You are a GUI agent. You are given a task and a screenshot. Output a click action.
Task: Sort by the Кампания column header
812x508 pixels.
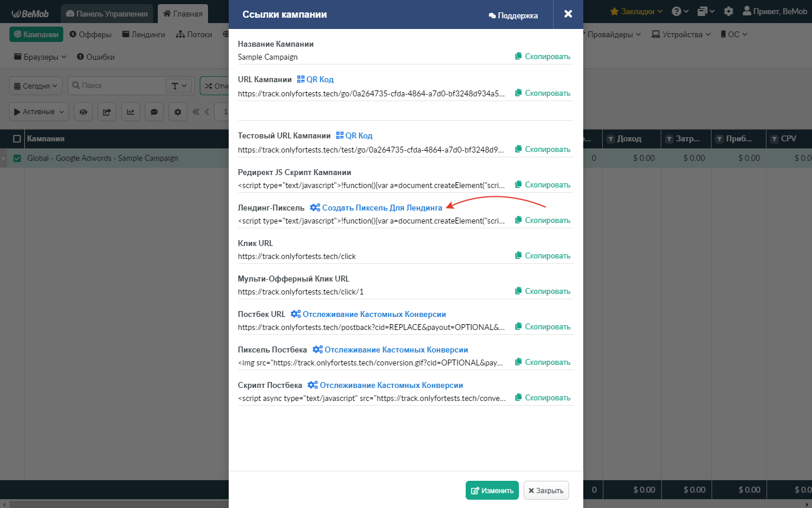coord(46,138)
